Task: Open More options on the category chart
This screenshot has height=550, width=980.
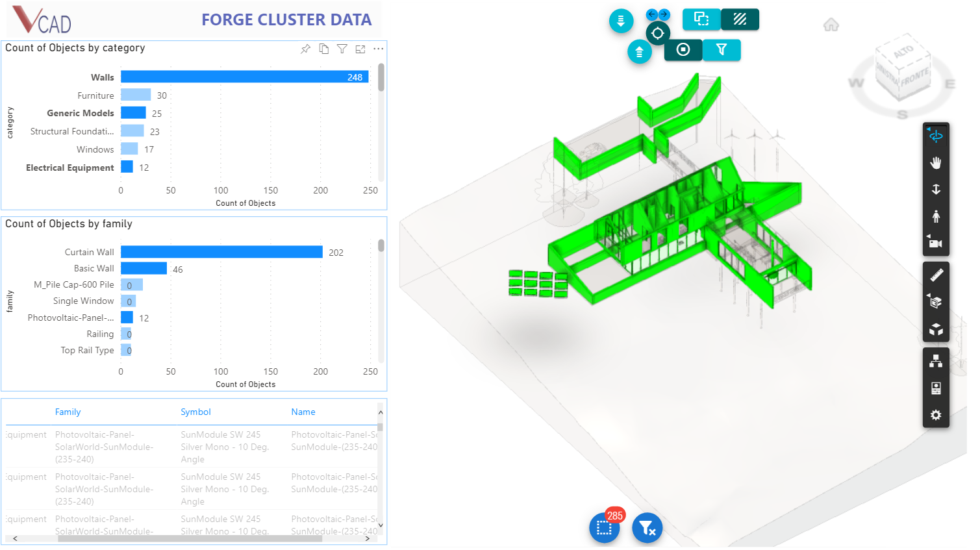Action: click(379, 48)
